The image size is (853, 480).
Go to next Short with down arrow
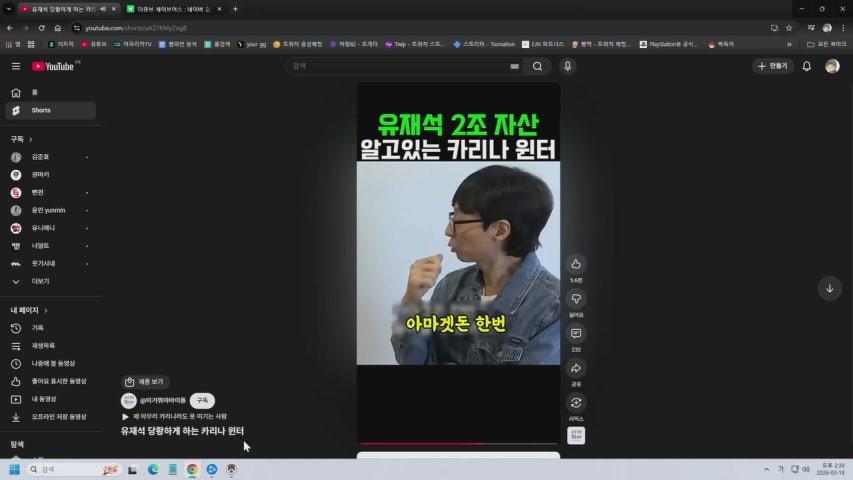click(830, 289)
